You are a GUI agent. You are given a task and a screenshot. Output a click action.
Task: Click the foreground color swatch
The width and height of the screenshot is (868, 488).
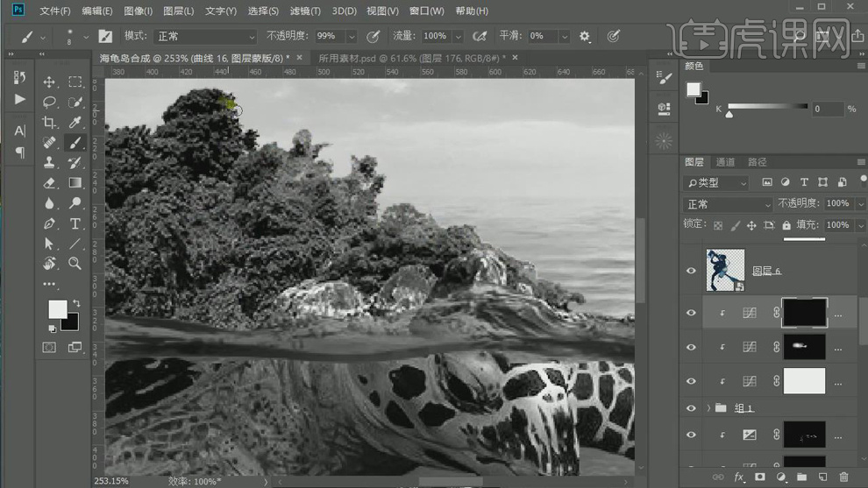(57, 309)
